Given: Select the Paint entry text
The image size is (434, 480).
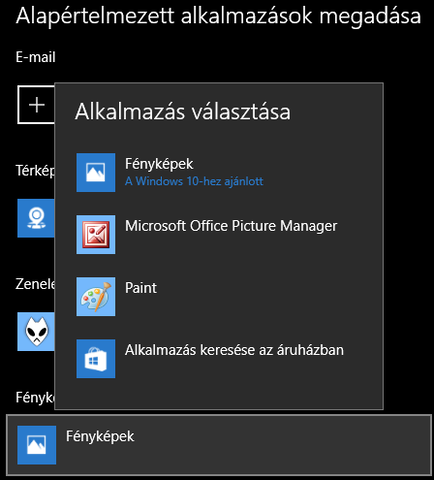Looking at the screenshot, I should [x=141, y=288].
